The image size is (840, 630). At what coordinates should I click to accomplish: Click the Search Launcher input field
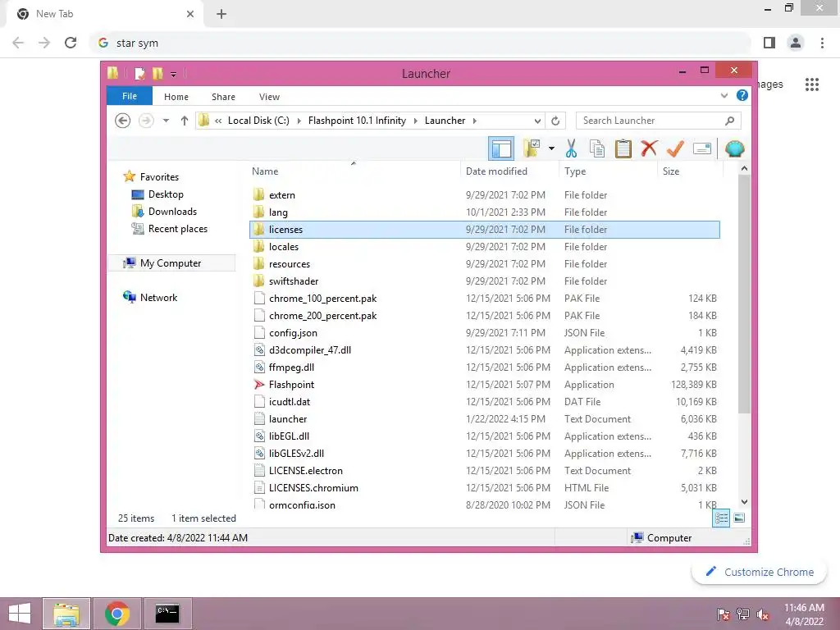click(x=658, y=121)
